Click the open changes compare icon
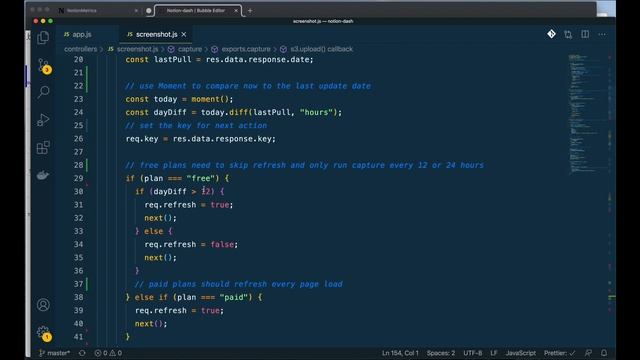 568,34
